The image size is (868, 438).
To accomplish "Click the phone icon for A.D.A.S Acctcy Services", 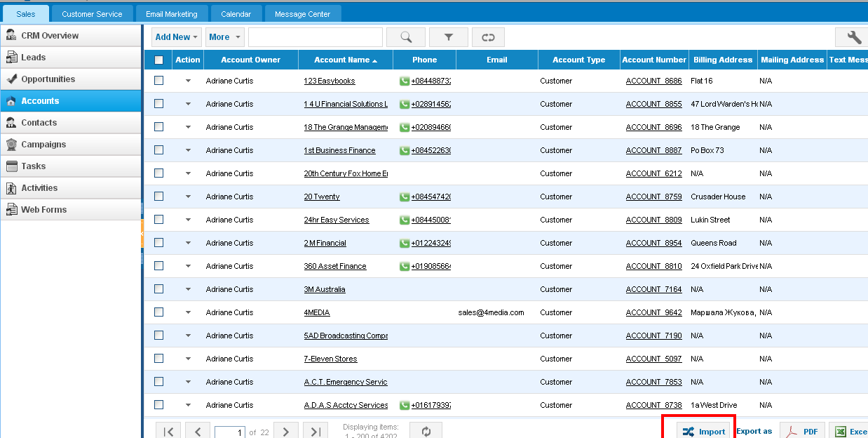I will coord(405,406).
